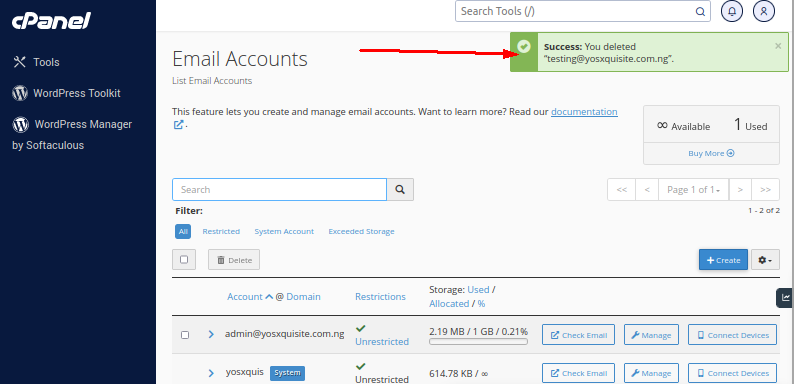Open the documentation link

584,111
